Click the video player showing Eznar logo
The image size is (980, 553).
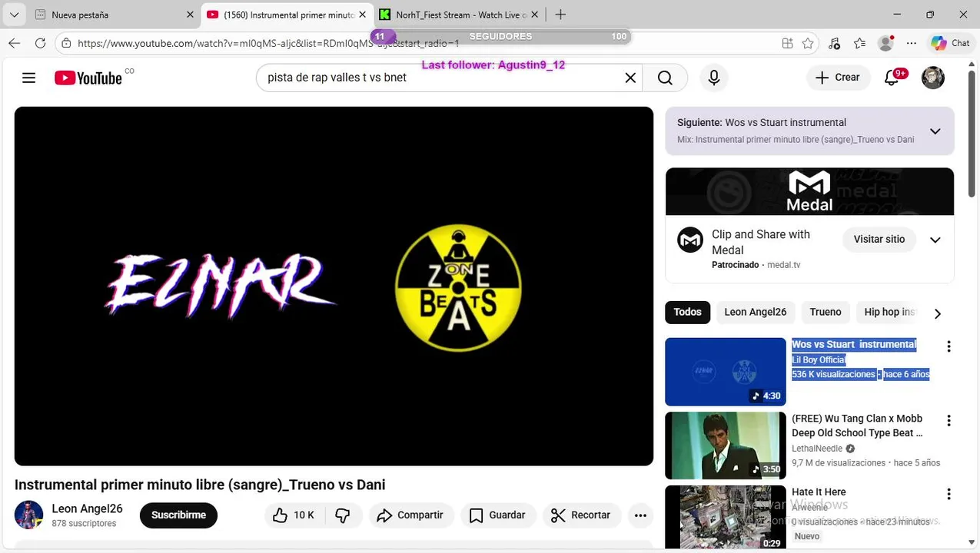pos(334,286)
